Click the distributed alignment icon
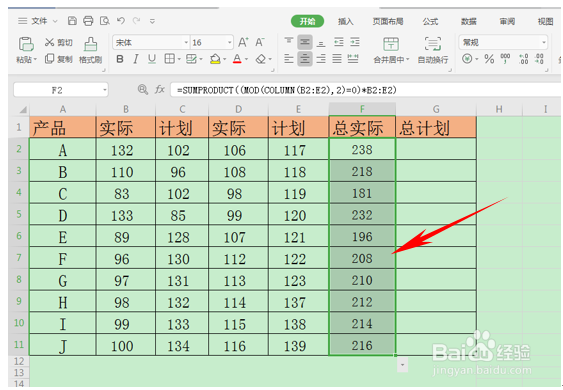563x390 pixels. click(353, 59)
